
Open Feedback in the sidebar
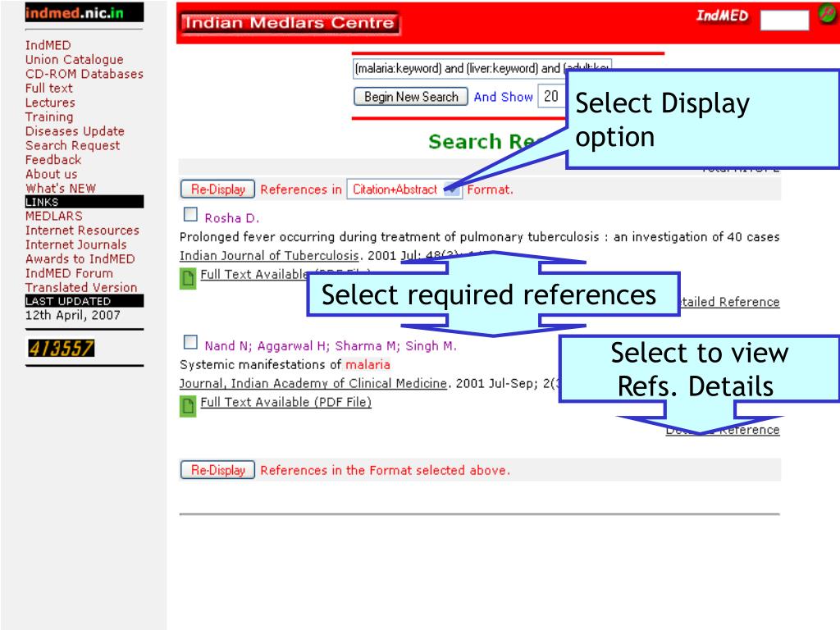point(53,160)
